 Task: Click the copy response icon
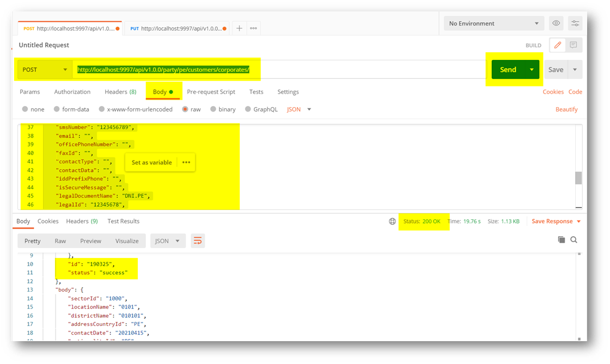coord(561,240)
